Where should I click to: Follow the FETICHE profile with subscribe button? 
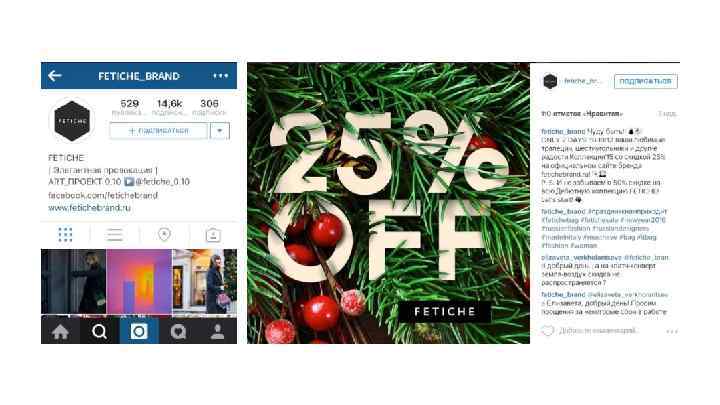pyautogui.click(x=159, y=131)
